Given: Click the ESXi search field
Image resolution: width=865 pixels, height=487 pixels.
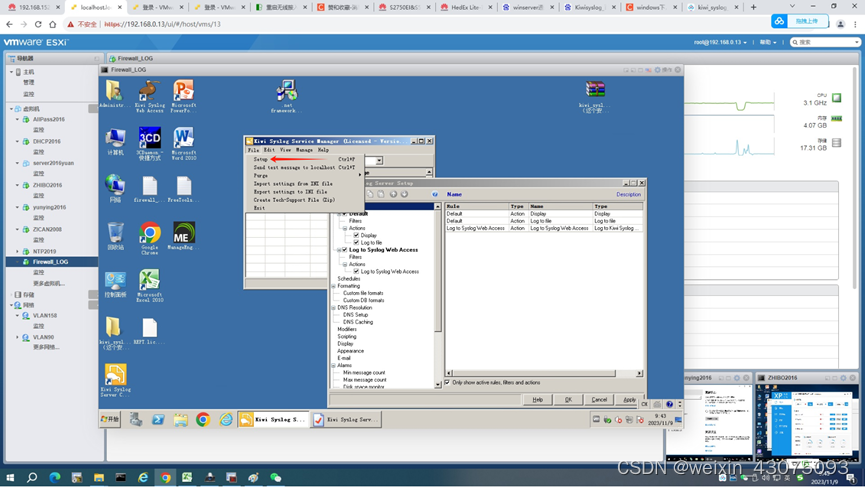Looking at the screenshot, I should (825, 42).
